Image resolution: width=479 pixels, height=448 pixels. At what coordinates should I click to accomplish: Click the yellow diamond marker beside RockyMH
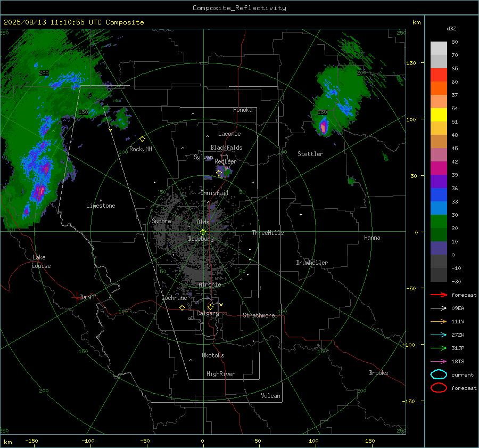(x=142, y=139)
